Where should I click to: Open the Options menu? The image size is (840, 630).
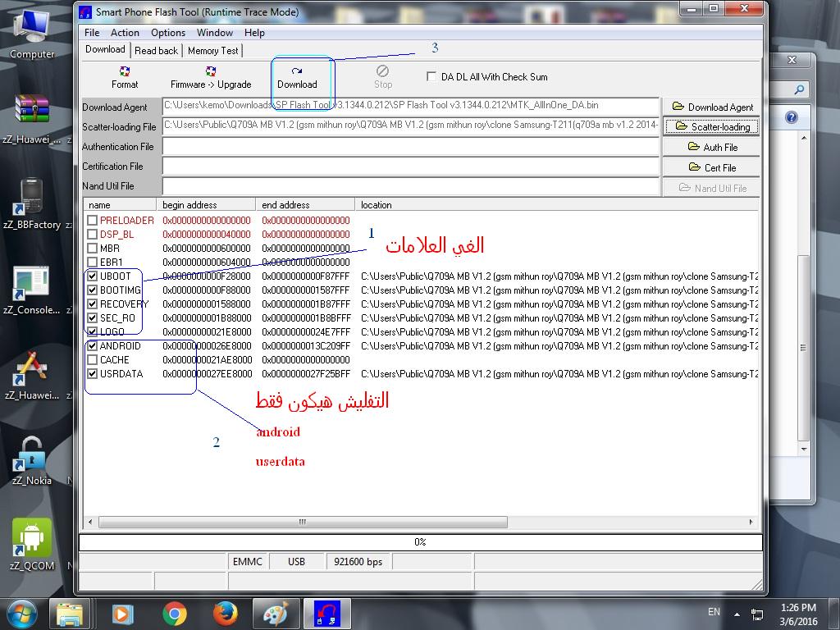(167, 33)
